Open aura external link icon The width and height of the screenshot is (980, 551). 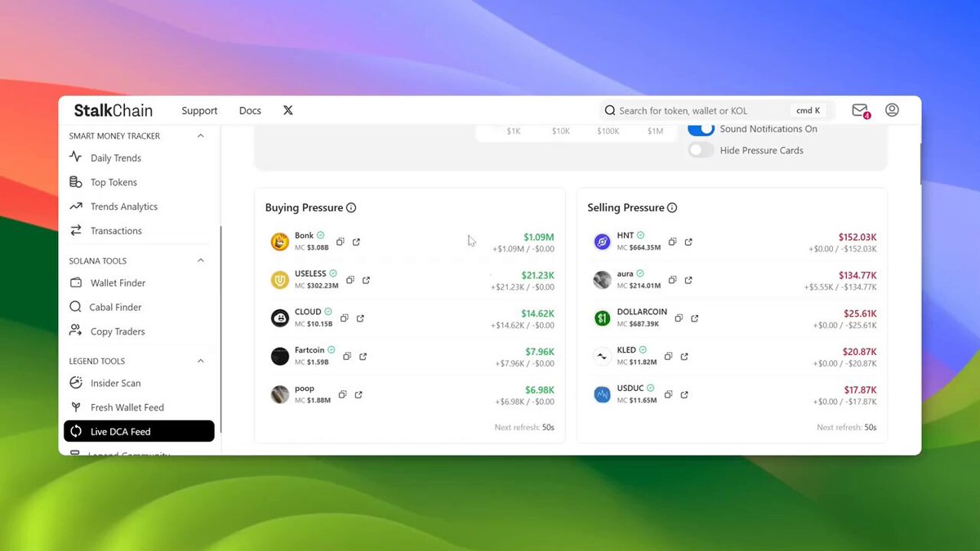click(688, 280)
